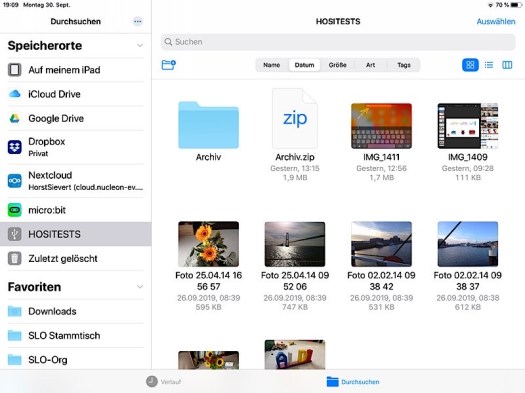This screenshot has width=525, height=393.
Task: Open the Archiv.zip file
Action: 295,119
